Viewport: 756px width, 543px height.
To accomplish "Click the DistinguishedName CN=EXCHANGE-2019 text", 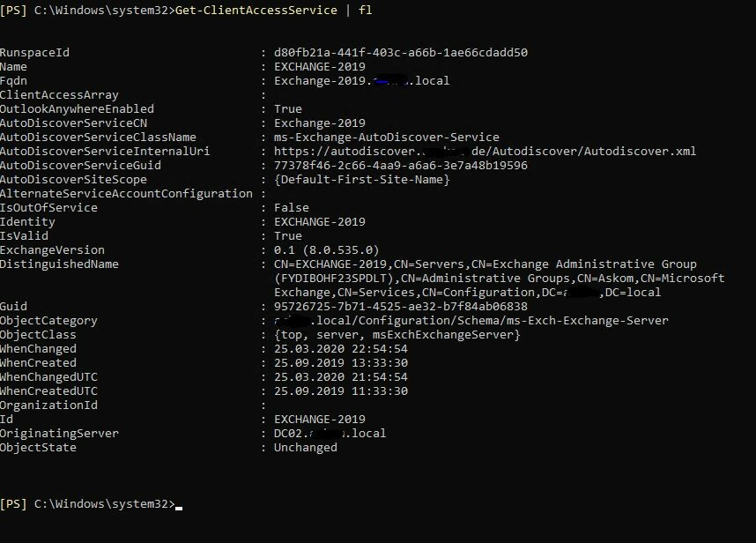I will (330, 264).
